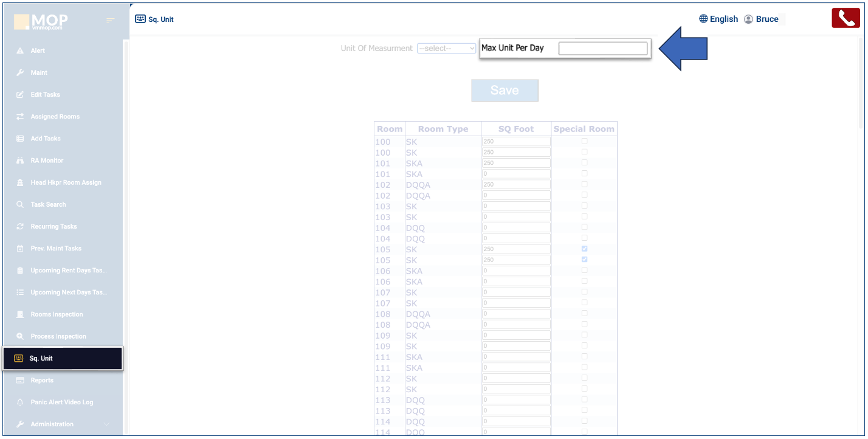Expand the Administration menu chevron
This screenshot has width=868, height=439.
(107, 424)
